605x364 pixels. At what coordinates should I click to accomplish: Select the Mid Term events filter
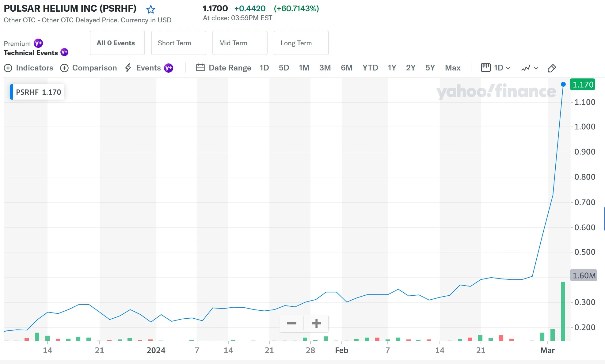(x=240, y=43)
